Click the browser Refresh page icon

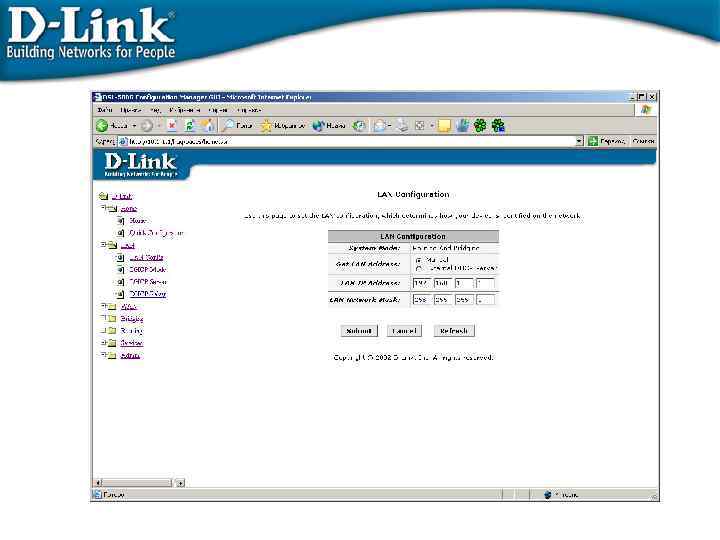[x=189, y=125]
